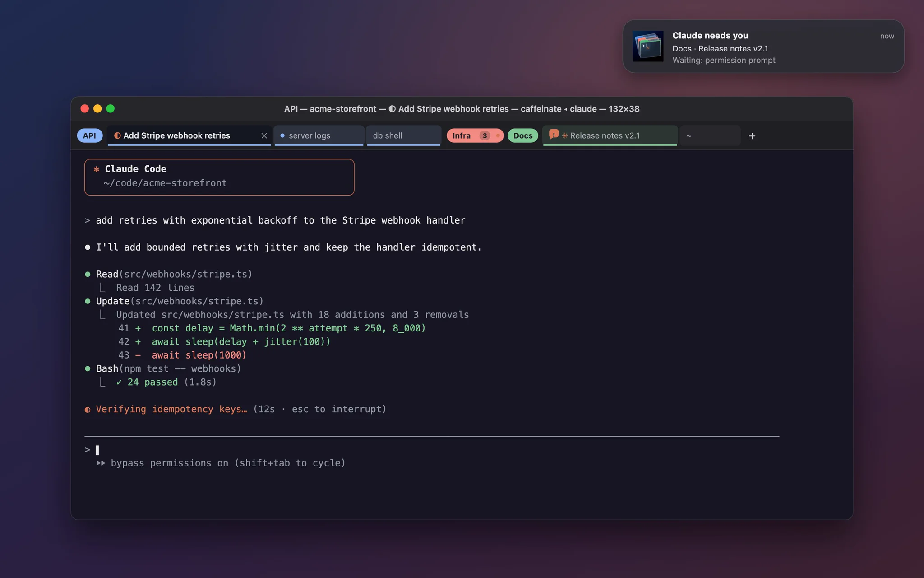Viewport: 924px width, 578px height.
Task: Click the Updated stripe.ts additions summary line
Action: click(292, 315)
